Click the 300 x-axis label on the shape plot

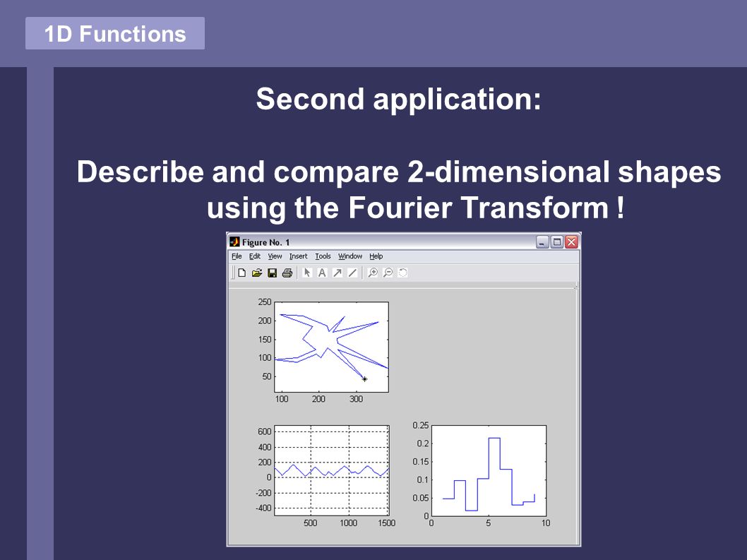tap(356, 399)
